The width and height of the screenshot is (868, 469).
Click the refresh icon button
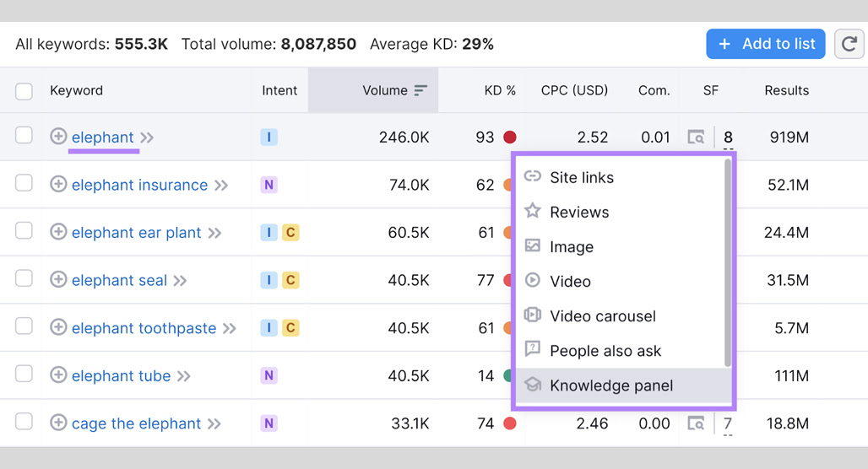[x=849, y=44]
